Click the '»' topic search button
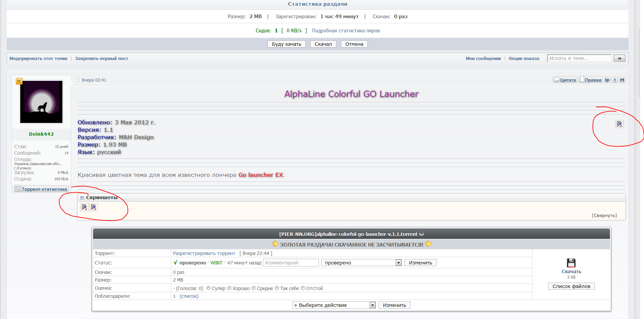 point(619,58)
